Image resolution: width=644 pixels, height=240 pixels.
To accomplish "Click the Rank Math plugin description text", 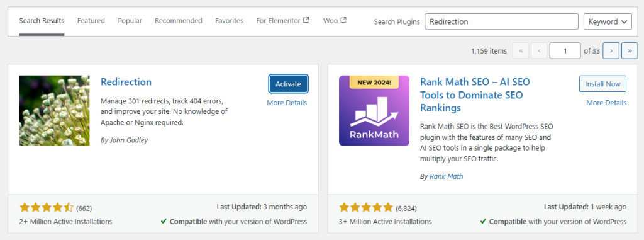I will tap(487, 142).
